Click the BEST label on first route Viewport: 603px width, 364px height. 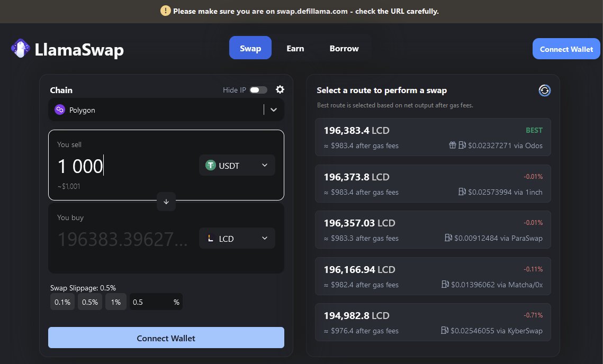(x=534, y=130)
